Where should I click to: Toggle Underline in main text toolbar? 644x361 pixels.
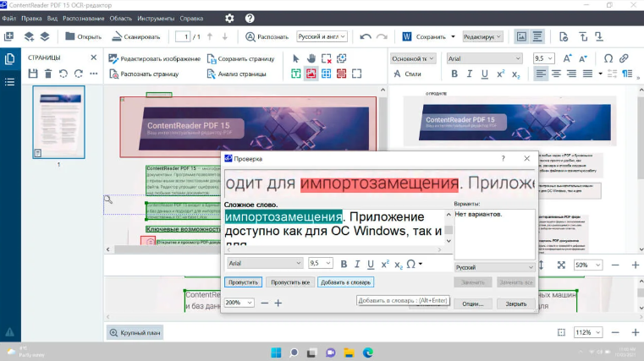(x=485, y=74)
